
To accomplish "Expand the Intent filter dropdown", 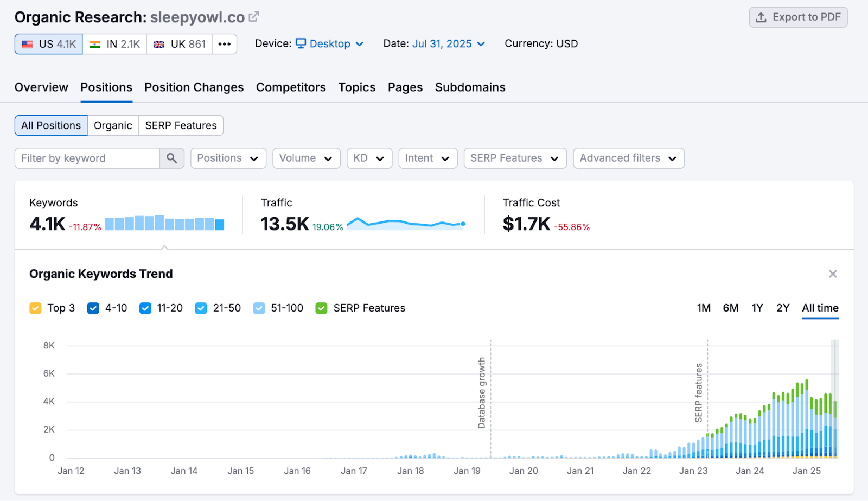I will click(x=428, y=158).
